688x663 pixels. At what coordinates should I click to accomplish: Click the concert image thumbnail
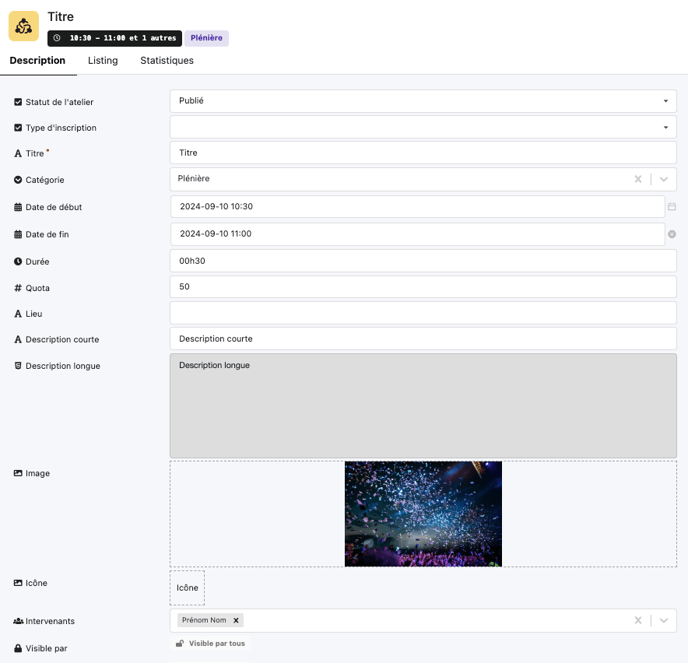(x=423, y=514)
